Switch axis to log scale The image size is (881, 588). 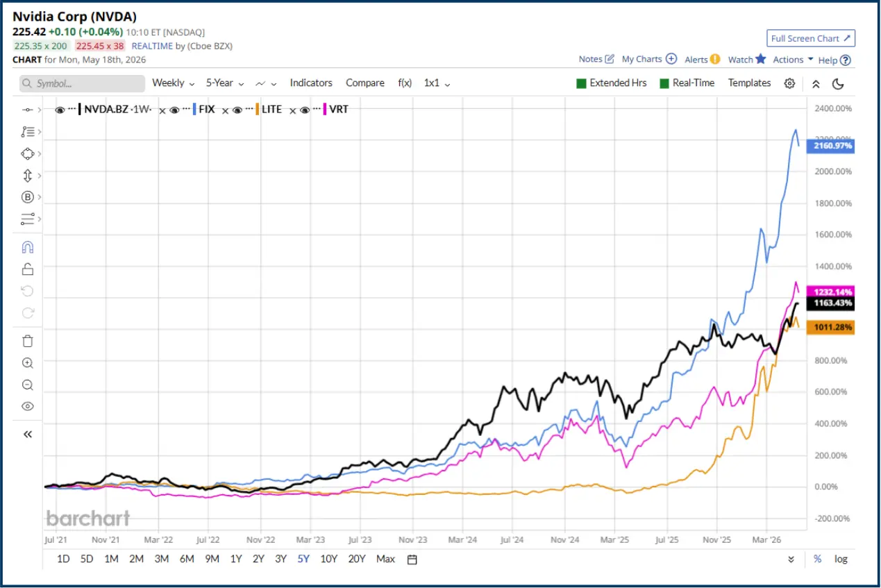(840, 559)
